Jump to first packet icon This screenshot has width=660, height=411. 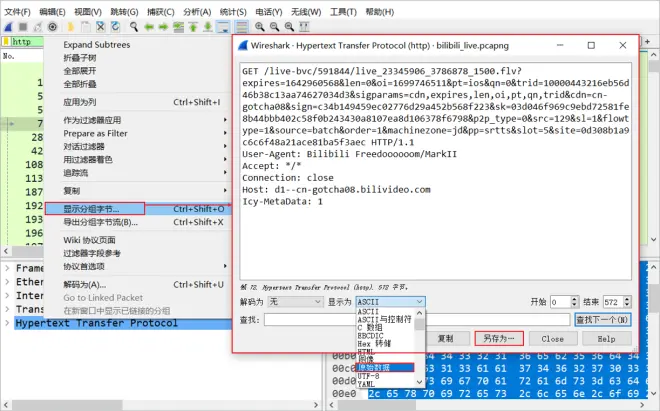(x=193, y=27)
